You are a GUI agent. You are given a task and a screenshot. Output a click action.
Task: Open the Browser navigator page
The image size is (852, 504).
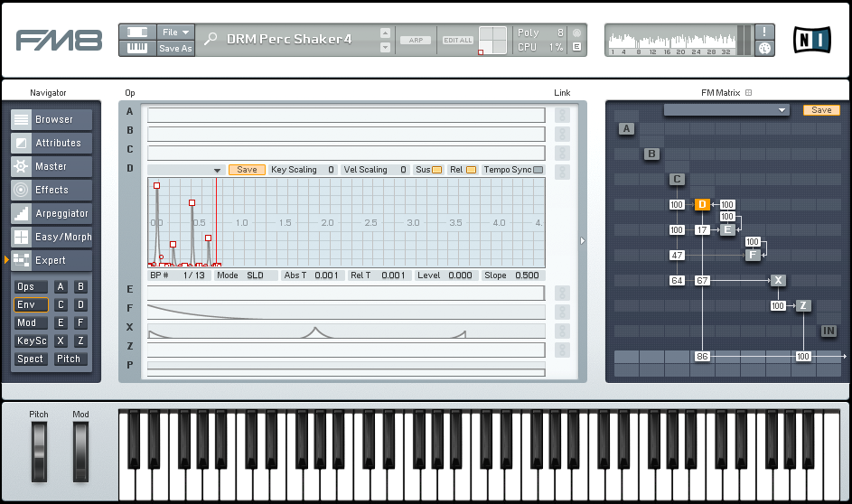tap(51, 119)
